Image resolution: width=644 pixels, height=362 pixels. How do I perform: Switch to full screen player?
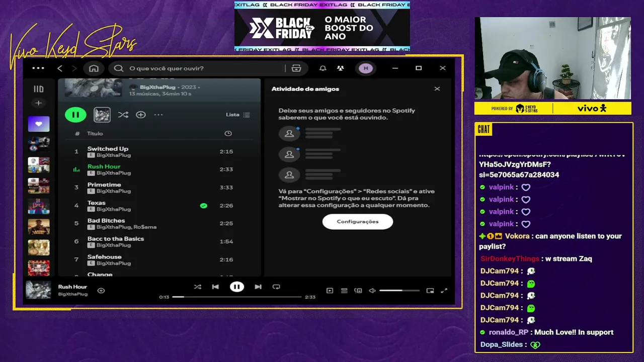pos(444,291)
